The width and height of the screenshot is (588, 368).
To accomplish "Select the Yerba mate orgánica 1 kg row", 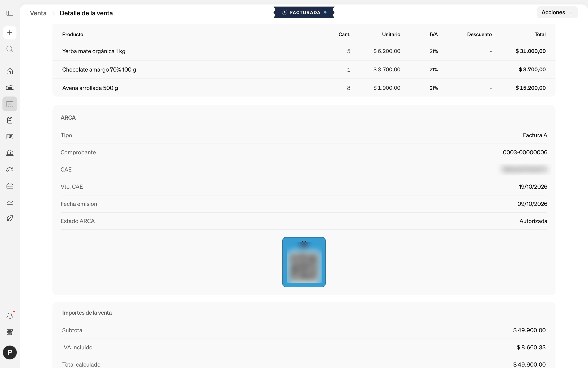I will click(x=304, y=51).
